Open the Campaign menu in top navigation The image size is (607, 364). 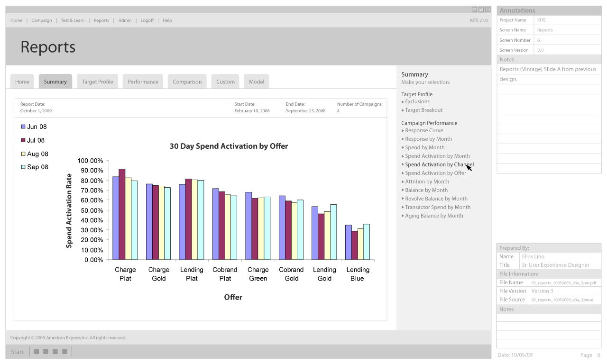42,20
